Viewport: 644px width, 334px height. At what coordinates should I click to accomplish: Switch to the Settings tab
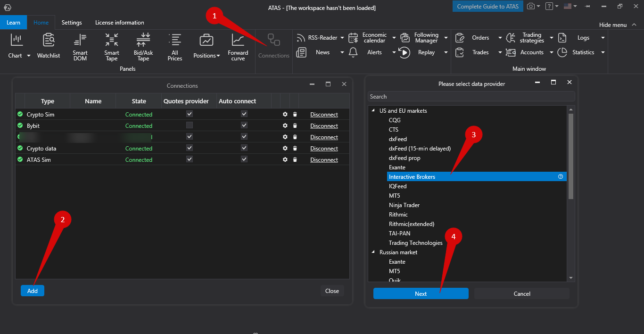[72, 23]
